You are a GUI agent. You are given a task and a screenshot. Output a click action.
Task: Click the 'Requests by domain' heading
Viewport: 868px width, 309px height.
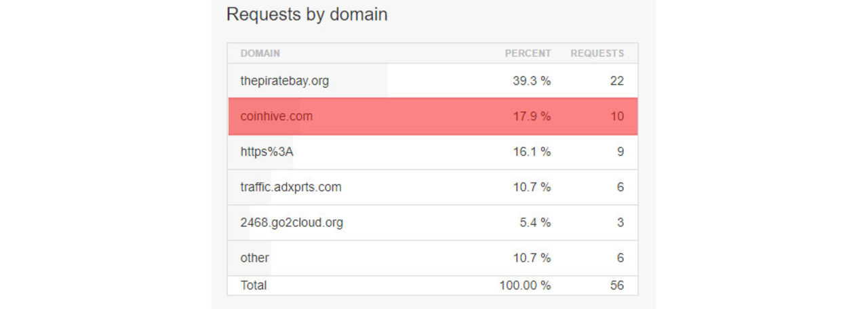(307, 14)
